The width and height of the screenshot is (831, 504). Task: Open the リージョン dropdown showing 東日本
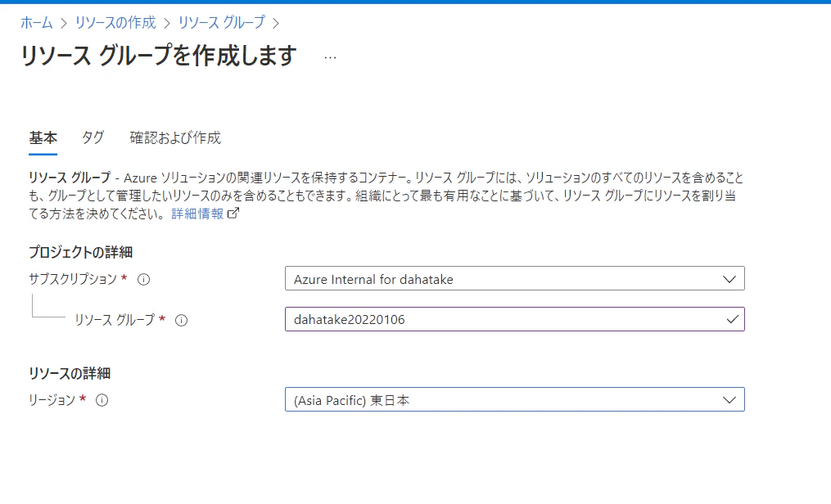[x=515, y=400]
